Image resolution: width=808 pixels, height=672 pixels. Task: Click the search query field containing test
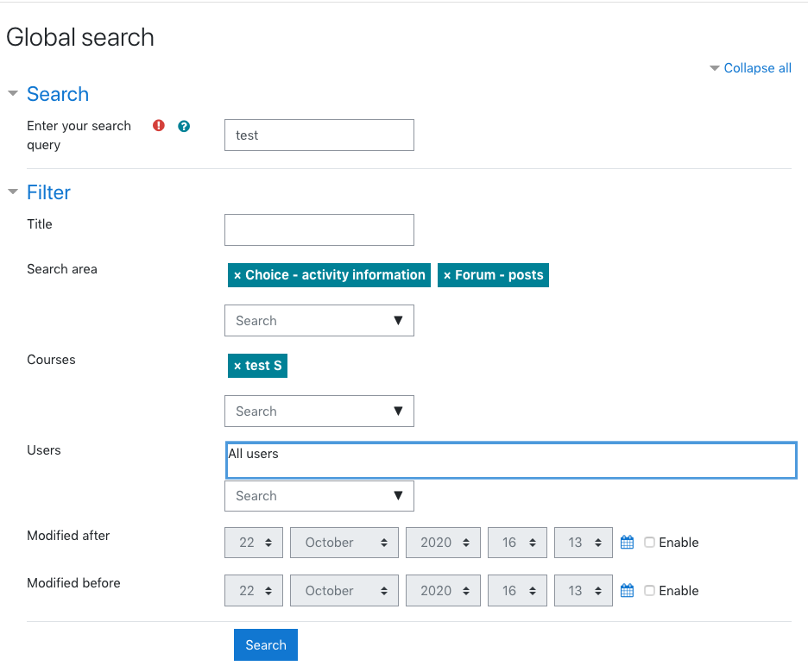pos(319,135)
